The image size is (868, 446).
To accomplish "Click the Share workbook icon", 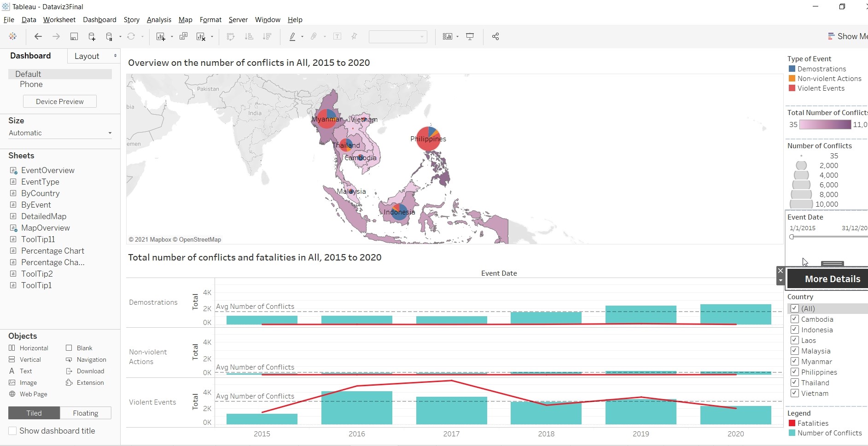I will click(x=495, y=36).
